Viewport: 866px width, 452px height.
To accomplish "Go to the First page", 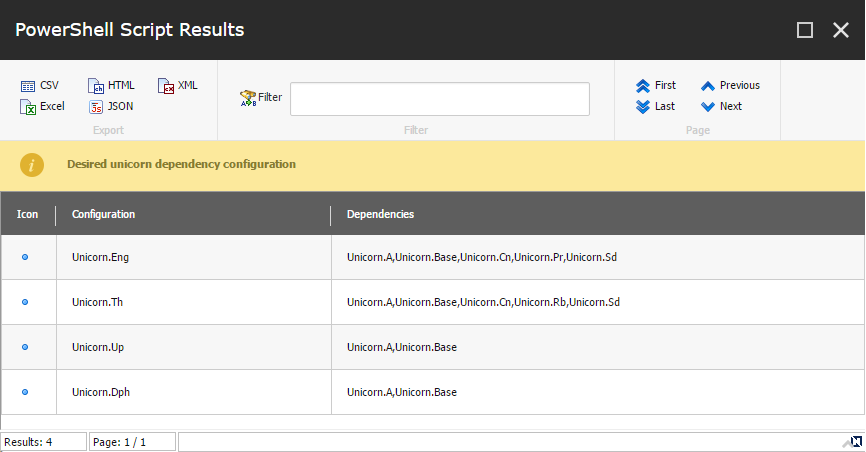I will [656, 86].
